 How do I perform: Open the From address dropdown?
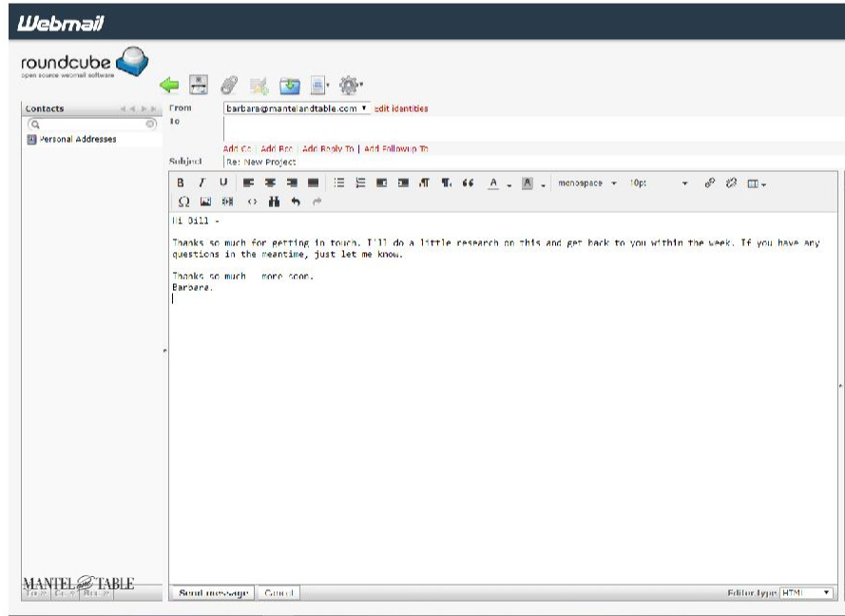(297, 108)
